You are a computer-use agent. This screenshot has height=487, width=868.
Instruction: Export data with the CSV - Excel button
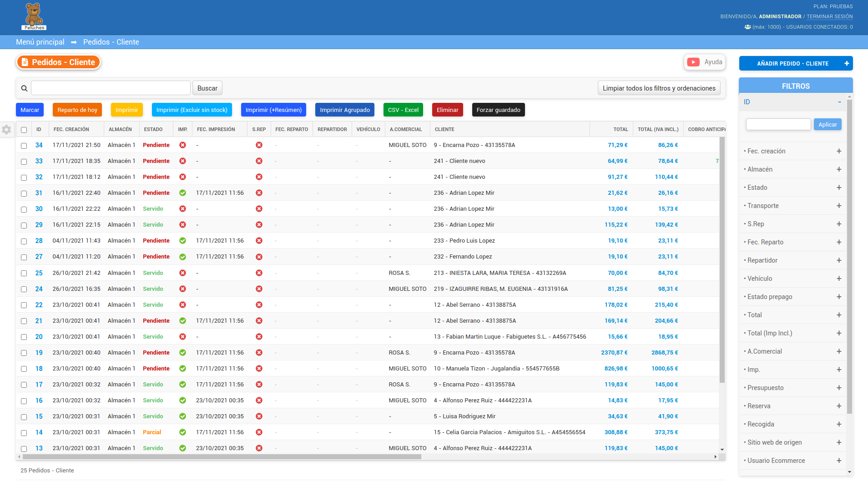(x=403, y=110)
